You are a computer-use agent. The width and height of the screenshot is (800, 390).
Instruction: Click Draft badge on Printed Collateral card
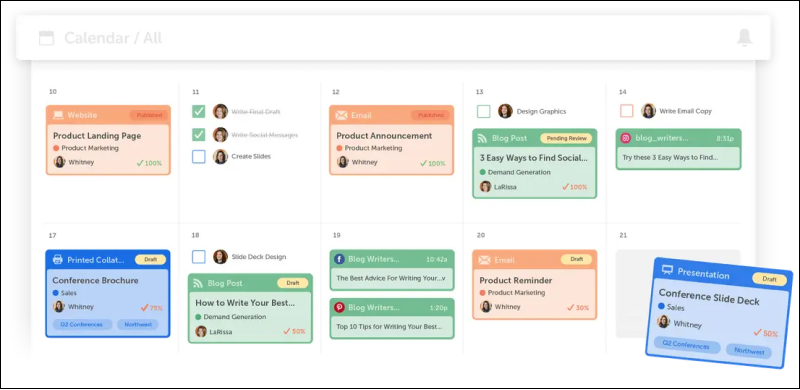click(151, 260)
